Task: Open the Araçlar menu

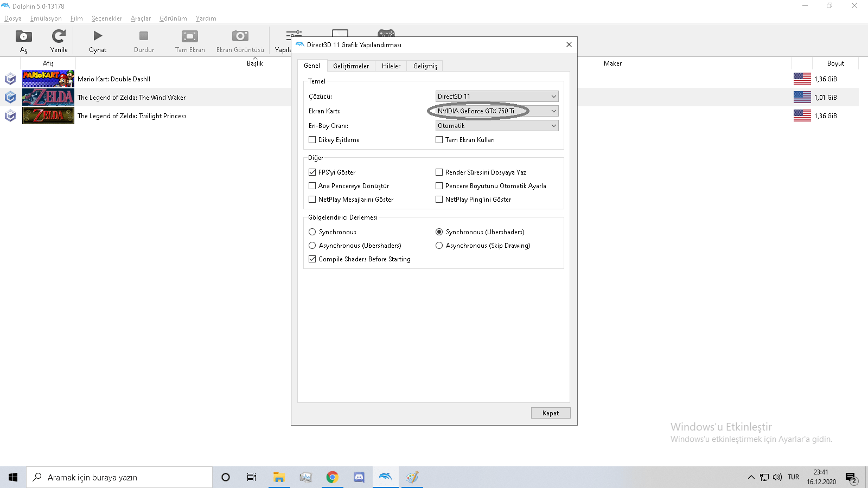Action: 141,18
